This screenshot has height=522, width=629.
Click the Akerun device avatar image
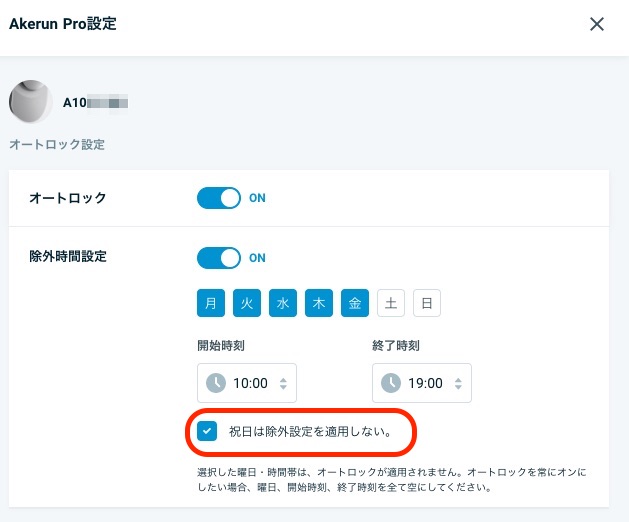coord(31,102)
